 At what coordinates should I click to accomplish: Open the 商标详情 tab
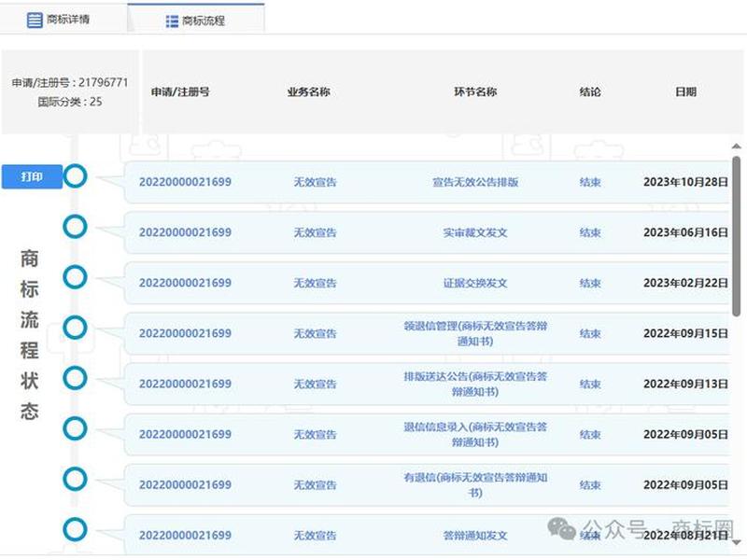pos(63,19)
